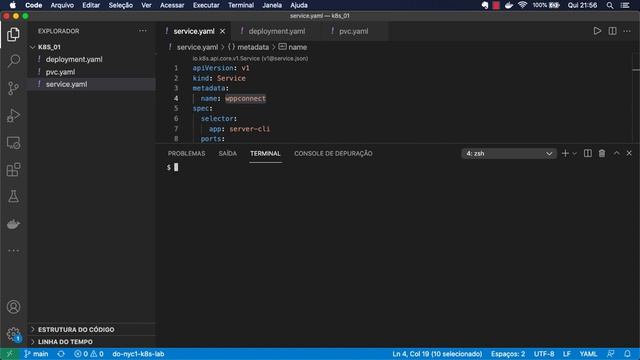Open the Testing flask icon
The image size is (640, 360).
coord(13,197)
